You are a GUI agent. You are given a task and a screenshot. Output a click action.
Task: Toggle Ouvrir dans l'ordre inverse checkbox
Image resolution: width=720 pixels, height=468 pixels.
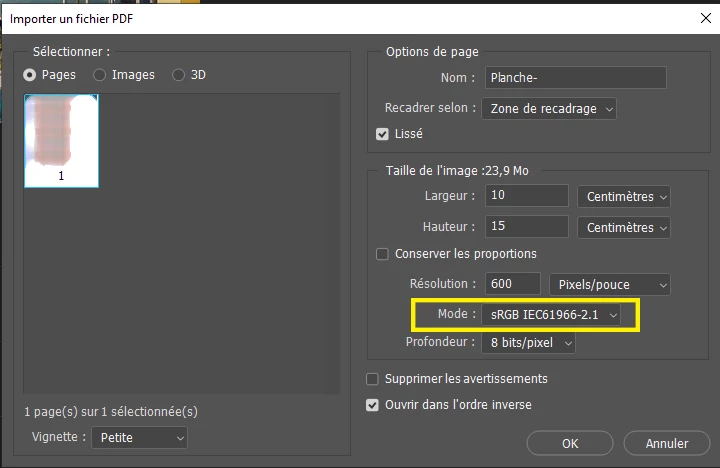click(372, 405)
